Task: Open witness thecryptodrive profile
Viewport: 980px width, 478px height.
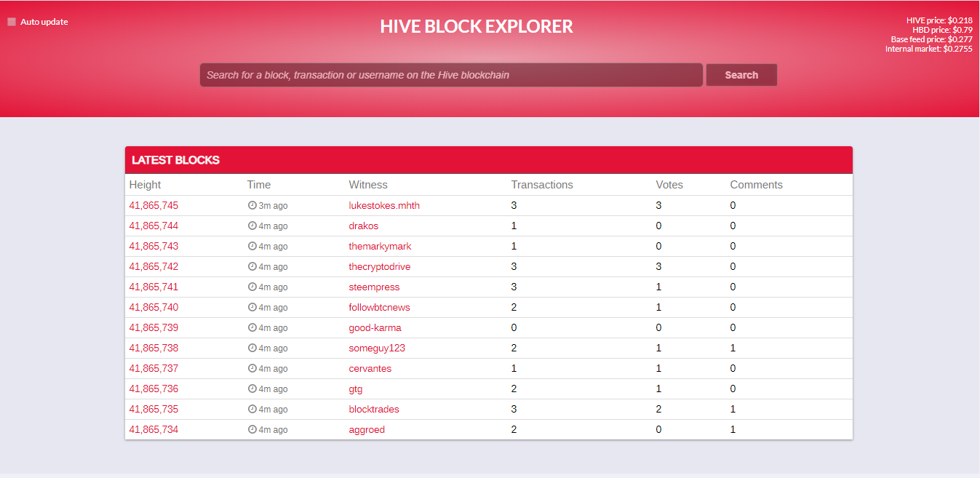Action: point(380,266)
